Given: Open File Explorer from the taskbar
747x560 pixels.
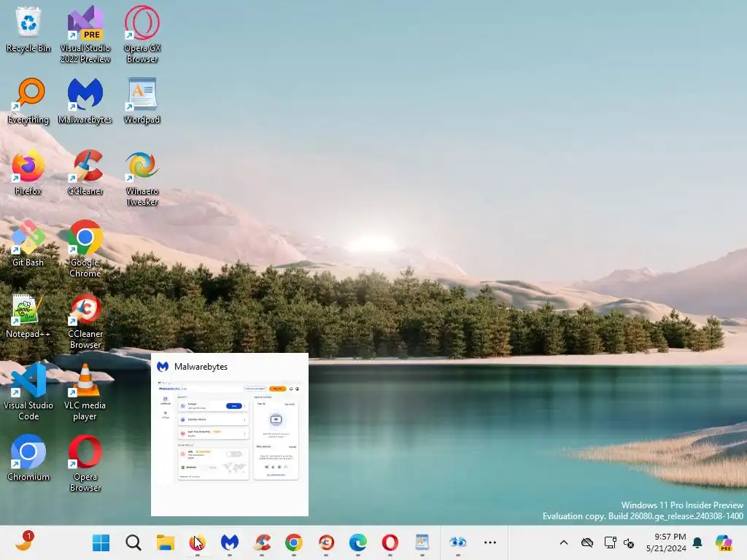Looking at the screenshot, I should point(166,542).
